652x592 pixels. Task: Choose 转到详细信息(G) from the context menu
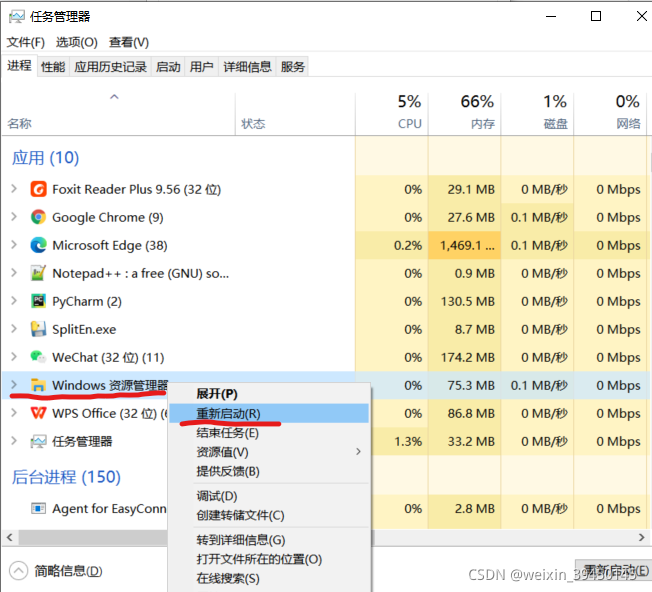click(269, 540)
